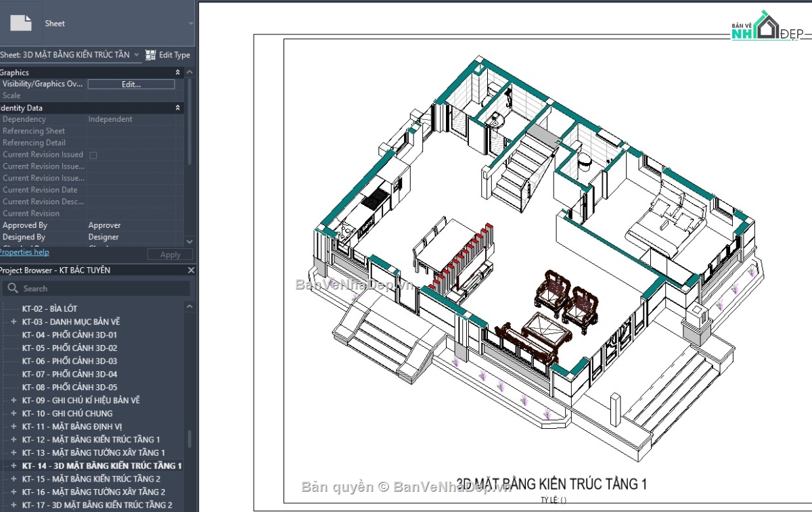Open the sheet instance filter dropdown
The width and height of the screenshot is (812, 512).
pyautogui.click(x=136, y=55)
